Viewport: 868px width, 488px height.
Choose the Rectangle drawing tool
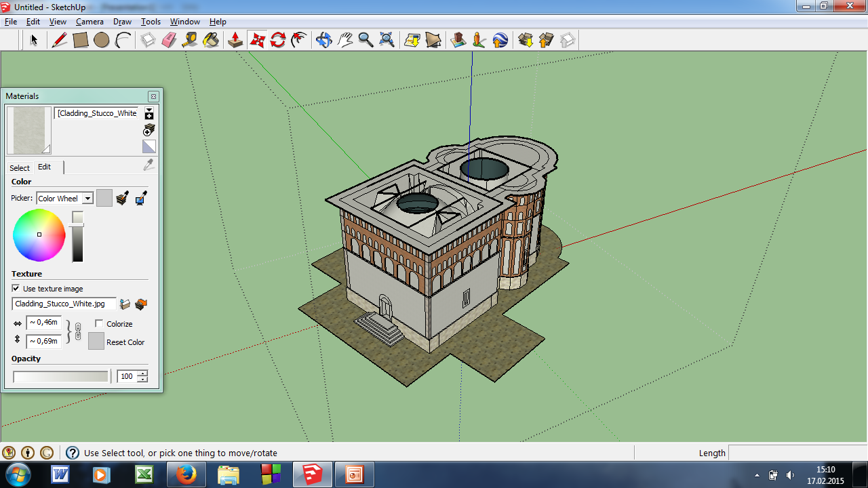coord(81,40)
